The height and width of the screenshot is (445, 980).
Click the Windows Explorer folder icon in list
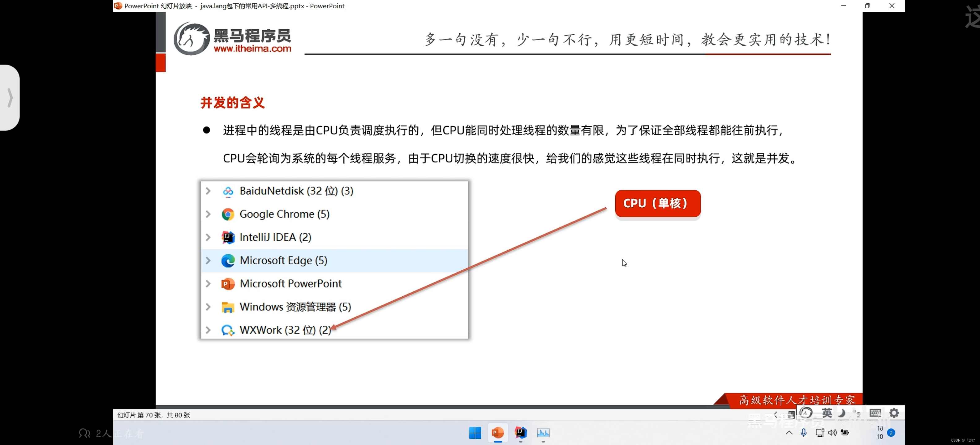coord(228,307)
